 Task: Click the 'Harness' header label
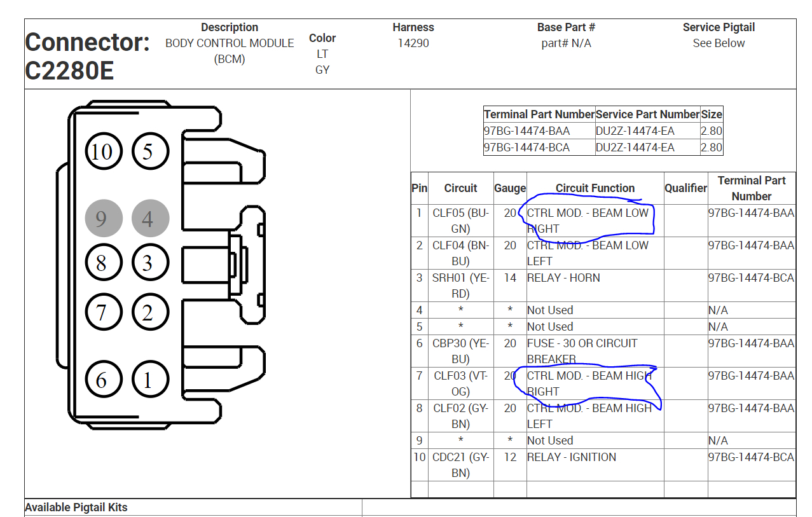(x=413, y=27)
